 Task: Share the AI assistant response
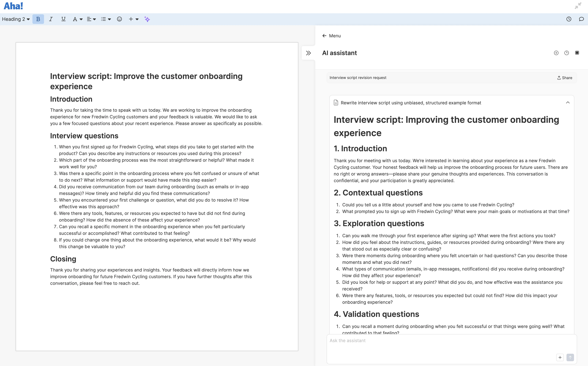[564, 77]
